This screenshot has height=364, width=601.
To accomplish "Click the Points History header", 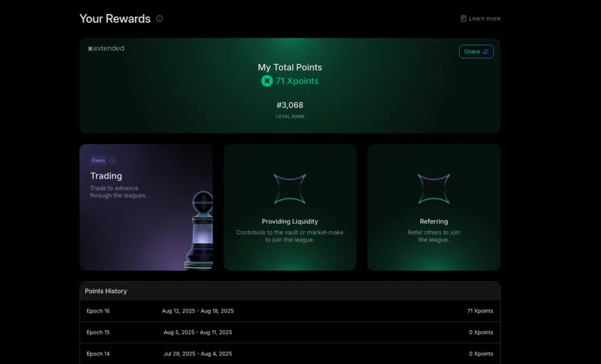I will click(106, 291).
